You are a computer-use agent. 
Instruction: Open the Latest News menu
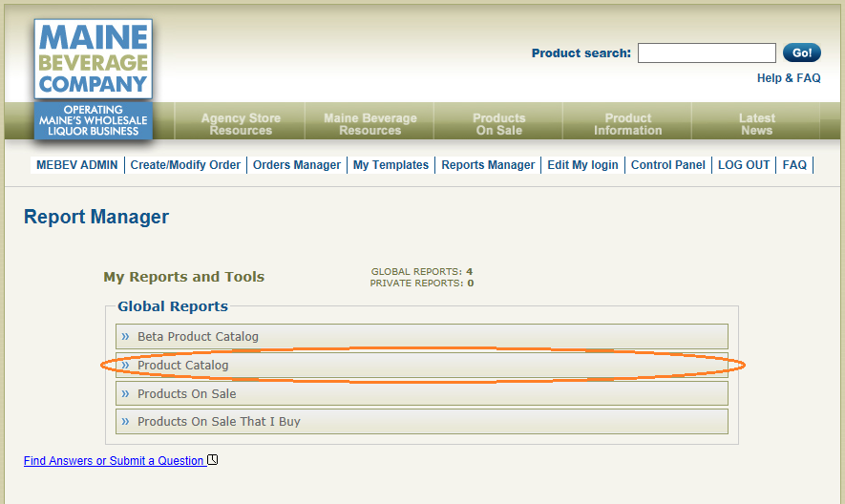756,124
